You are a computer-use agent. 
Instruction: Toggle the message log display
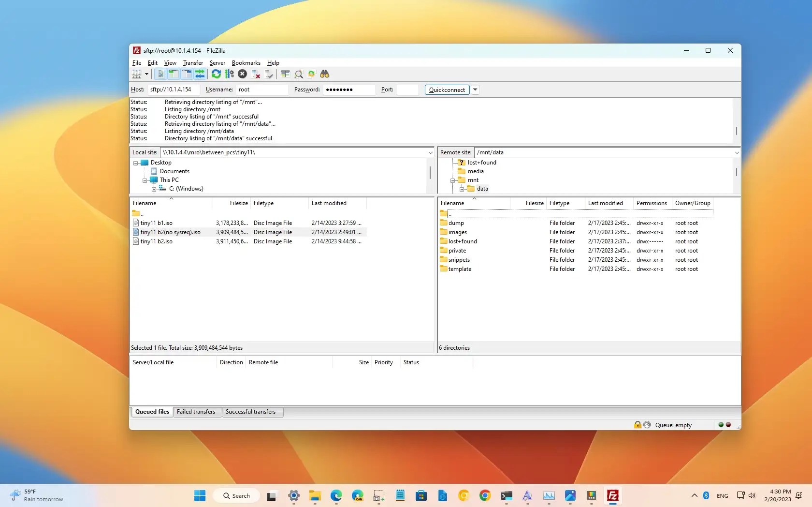point(160,74)
